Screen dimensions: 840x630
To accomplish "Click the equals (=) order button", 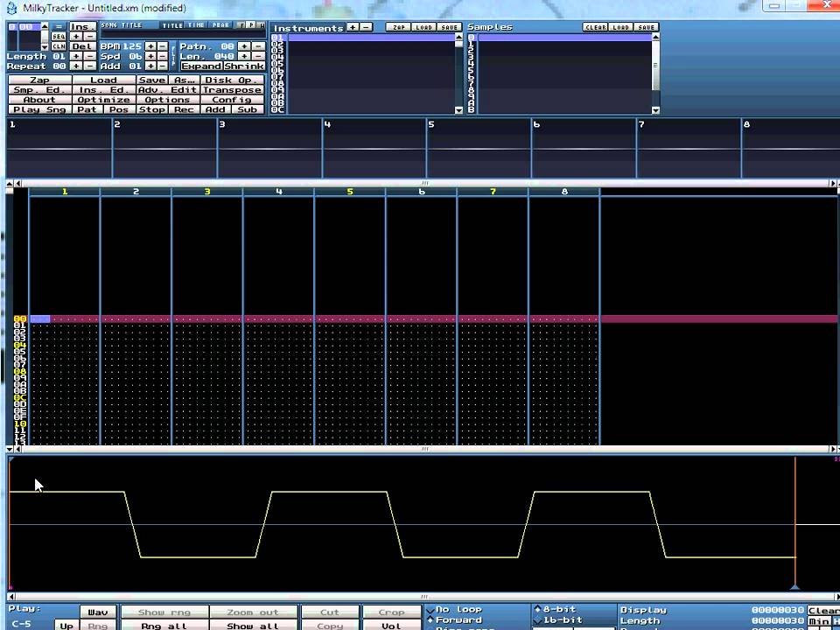I will click(x=59, y=26).
